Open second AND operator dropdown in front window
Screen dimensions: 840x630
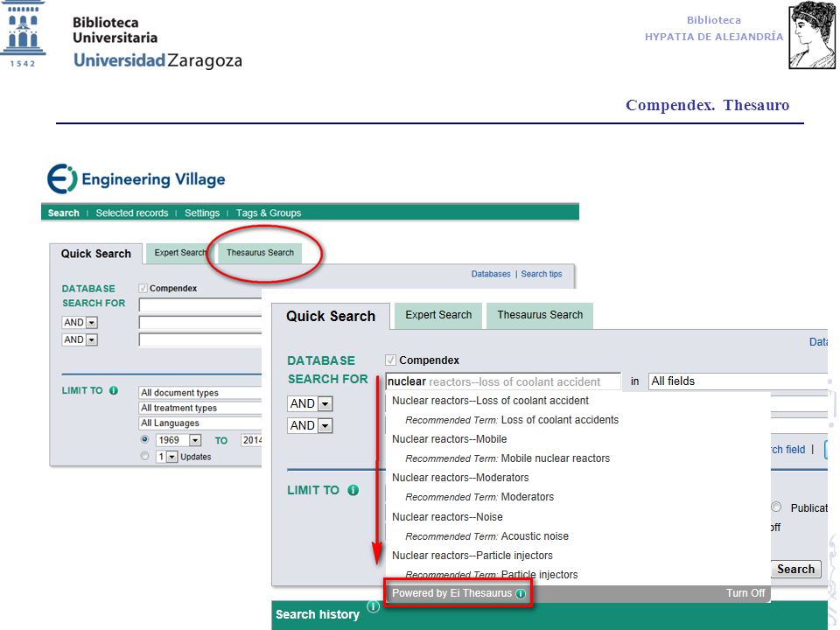coord(310,425)
